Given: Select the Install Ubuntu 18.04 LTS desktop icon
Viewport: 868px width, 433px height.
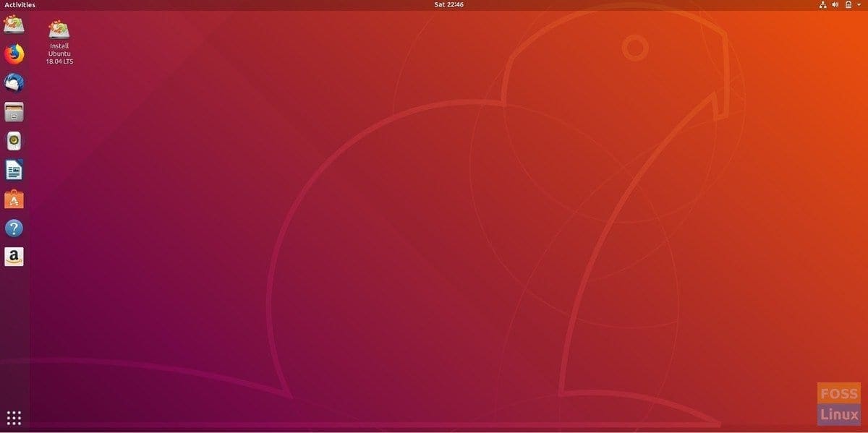Looking at the screenshot, I should 59,42.
